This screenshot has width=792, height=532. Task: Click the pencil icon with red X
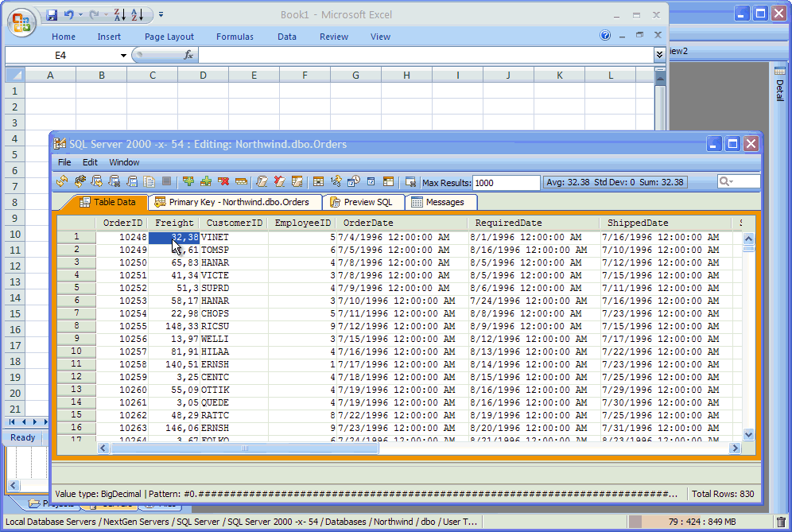point(279,181)
